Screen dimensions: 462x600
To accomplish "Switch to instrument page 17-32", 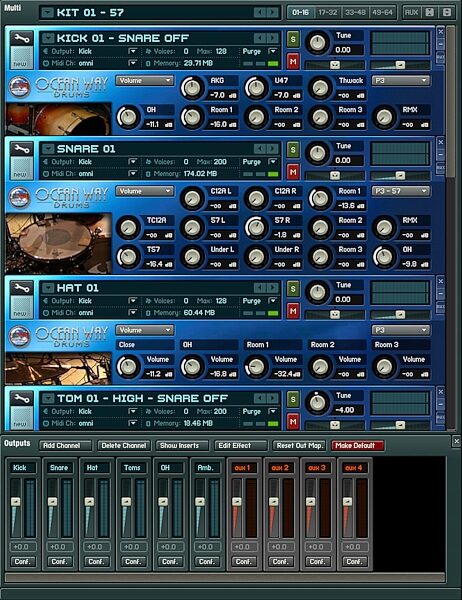I will click(x=328, y=13).
